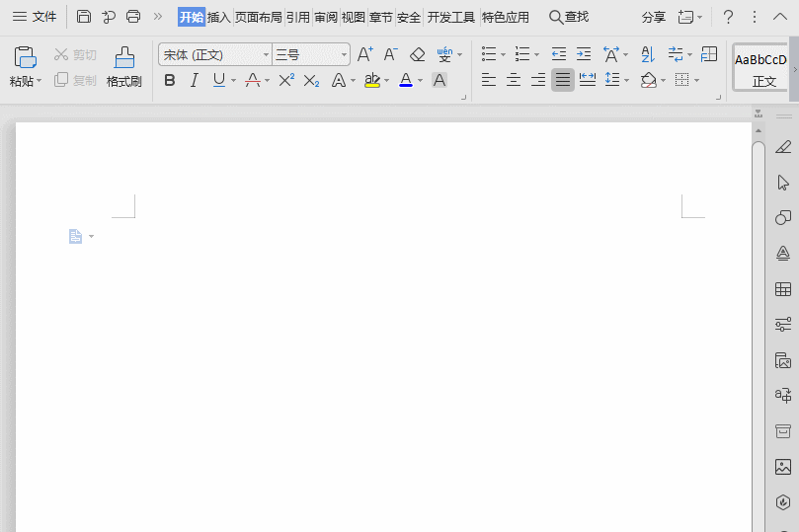The height and width of the screenshot is (532, 799).
Task: Click the 复制 copy button
Action: point(75,80)
